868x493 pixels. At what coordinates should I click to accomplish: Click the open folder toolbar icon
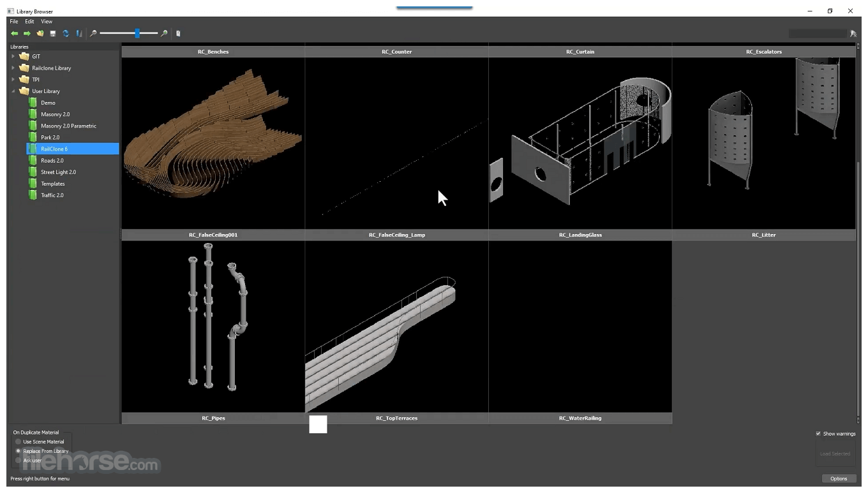40,33
